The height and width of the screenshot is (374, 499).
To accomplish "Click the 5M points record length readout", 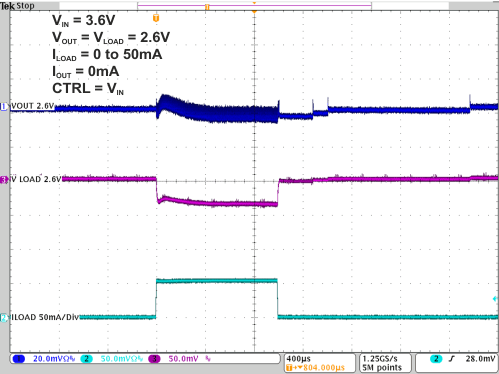I will (x=382, y=368).
